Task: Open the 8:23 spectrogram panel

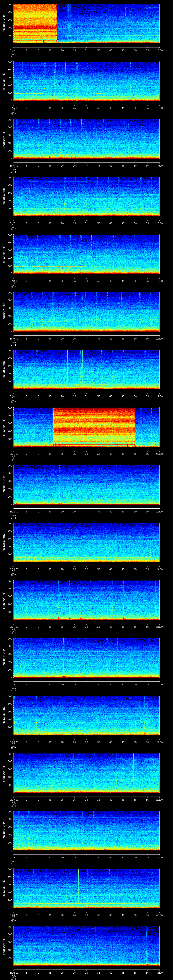Action: [86, 542]
